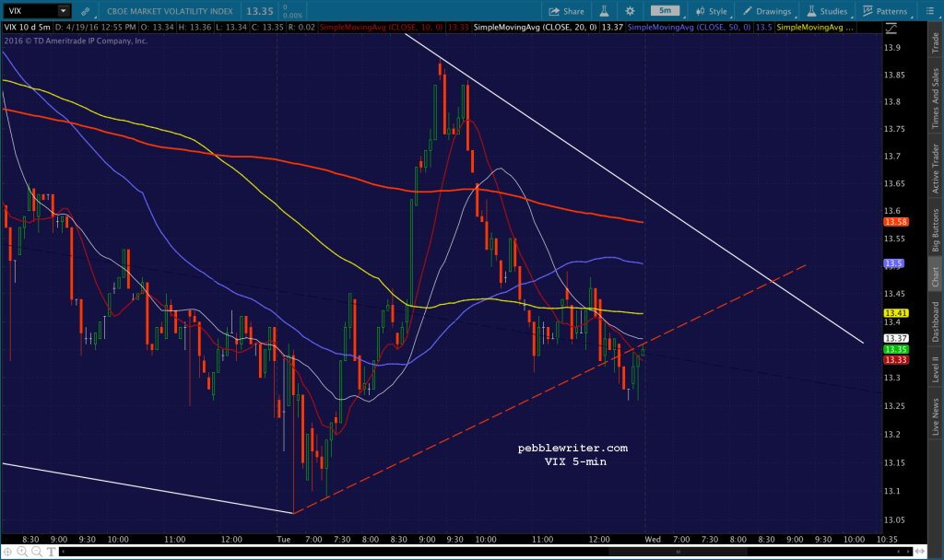Image resolution: width=944 pixels, height=560 pixels.
Task: Click the O: 13.34 open value
Action: (x=158, y=28)
